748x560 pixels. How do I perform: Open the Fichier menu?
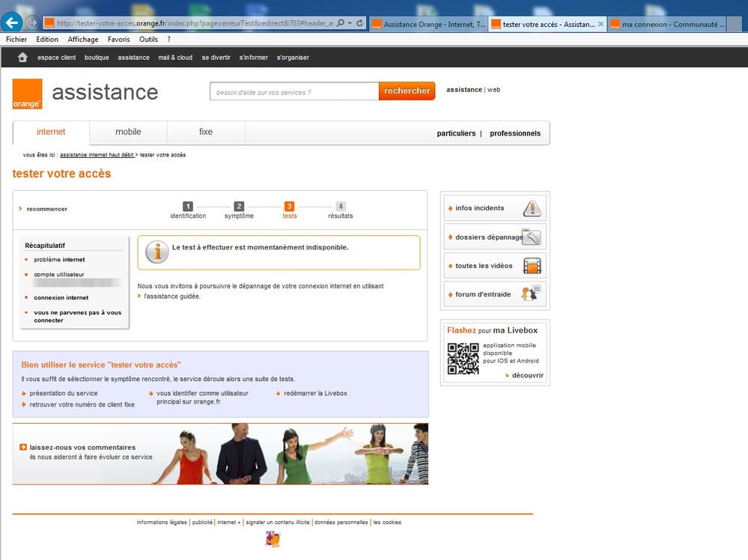tap(16, 39)
